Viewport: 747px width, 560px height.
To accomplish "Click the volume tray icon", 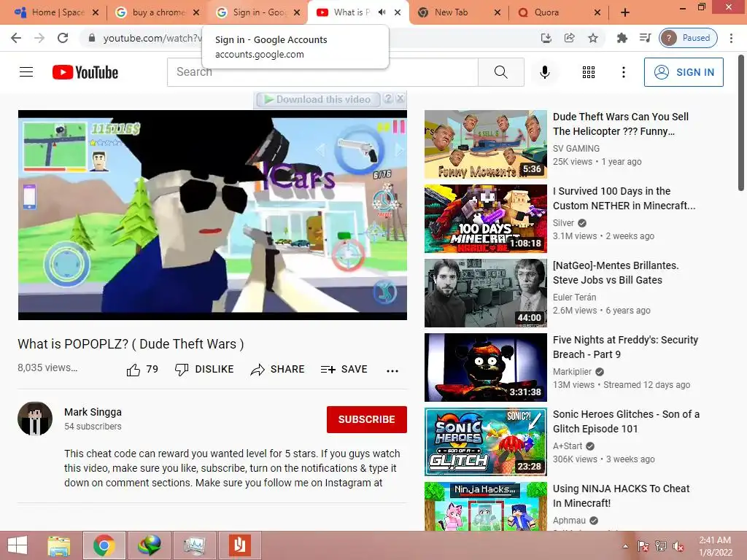I will [678, 545].
